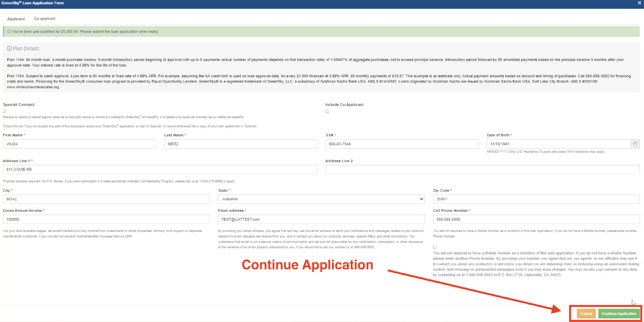644x322 pixels.
Task: Click the empty Address Line 2 field
Action: tap(483, 169)
